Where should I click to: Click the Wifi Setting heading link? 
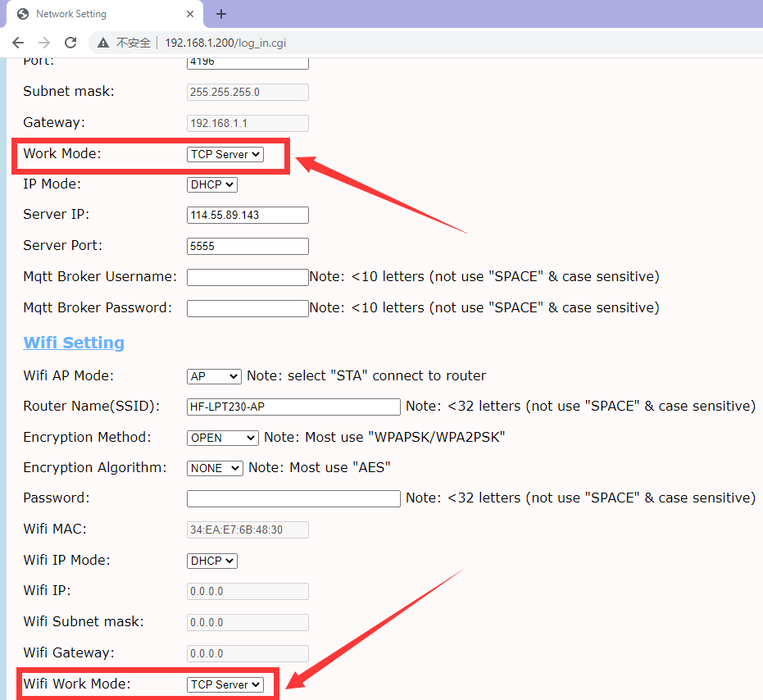pos(74,343)
